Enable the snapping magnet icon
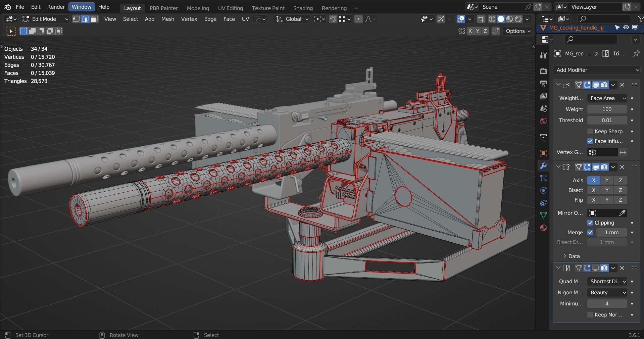 click(x=333, y=19)
